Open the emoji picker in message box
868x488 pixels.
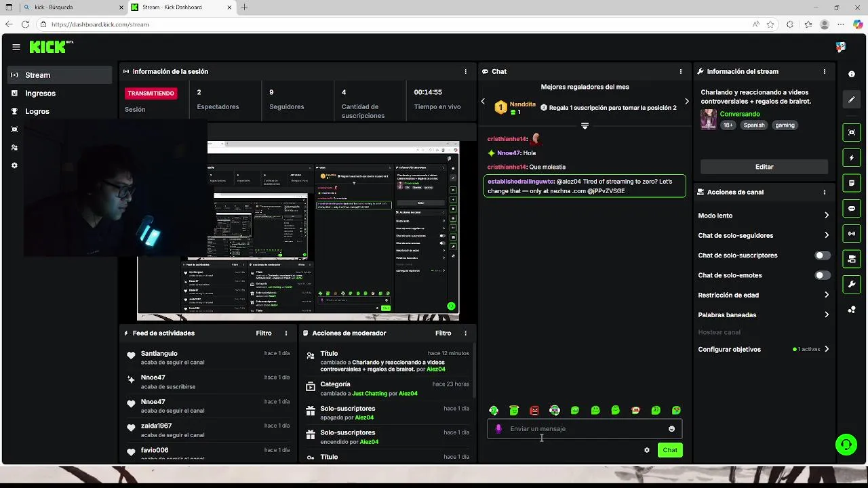click(x=672, y=429)
